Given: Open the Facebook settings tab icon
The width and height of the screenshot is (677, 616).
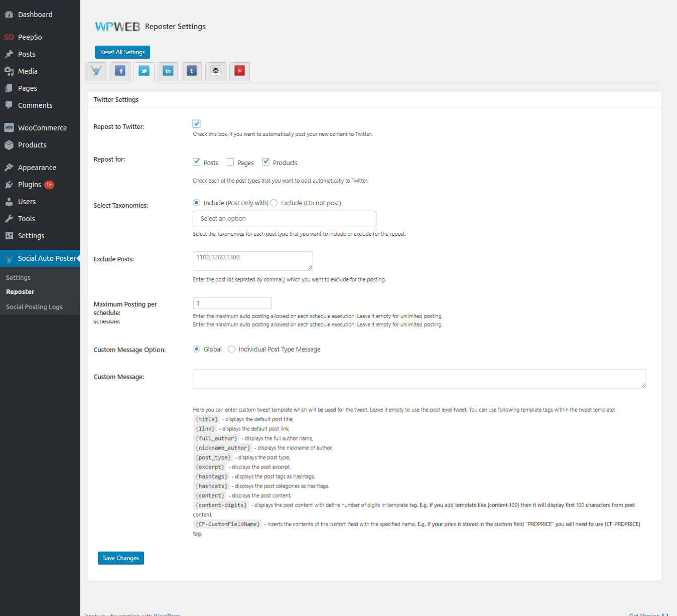Looking at the screenshot, I should [120, 71].
